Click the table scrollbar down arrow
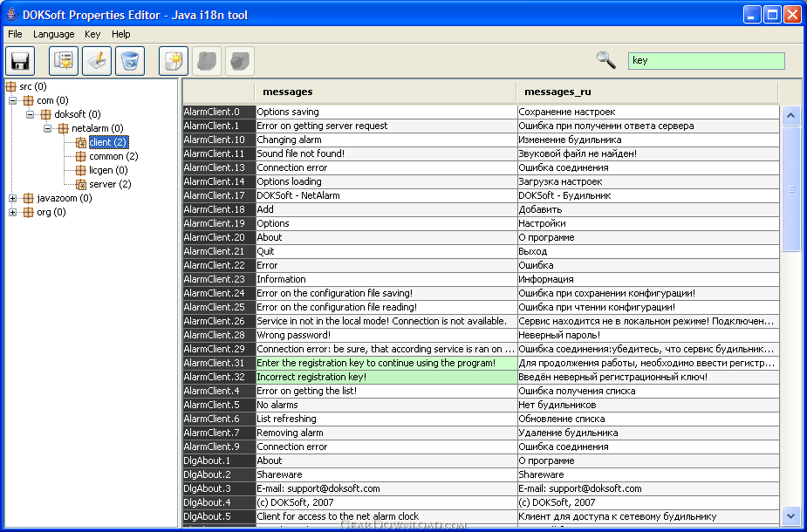The height and width of the screenshot is (532, 807). (790, 515)
